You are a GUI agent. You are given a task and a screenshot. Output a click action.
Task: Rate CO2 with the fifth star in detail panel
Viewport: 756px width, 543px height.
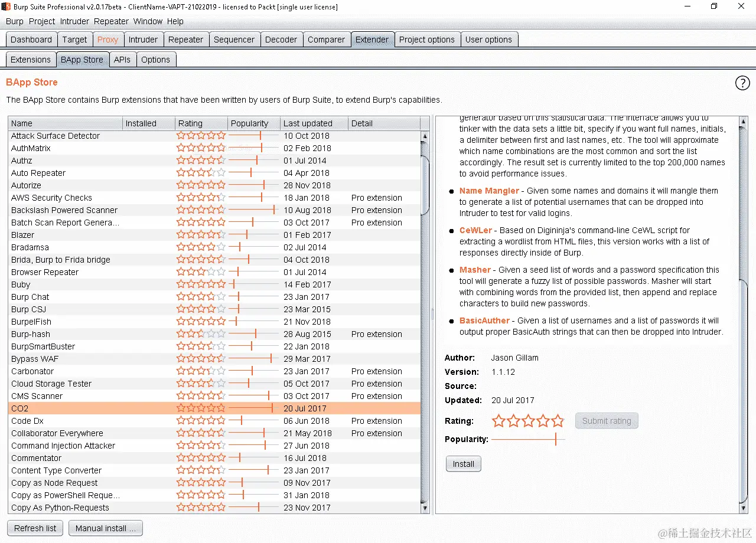pyautogui.click(x=558, y=421)
